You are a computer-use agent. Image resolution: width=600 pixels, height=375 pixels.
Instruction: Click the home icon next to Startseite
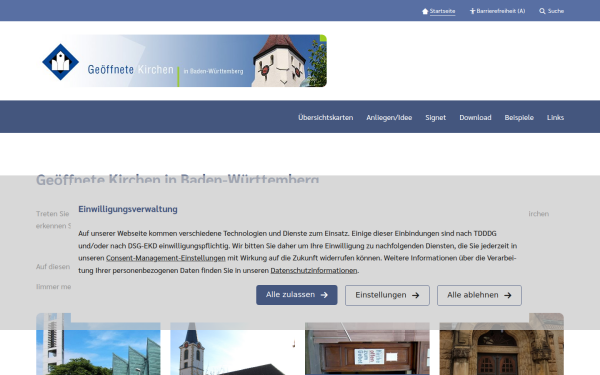[x=425, y=11]
